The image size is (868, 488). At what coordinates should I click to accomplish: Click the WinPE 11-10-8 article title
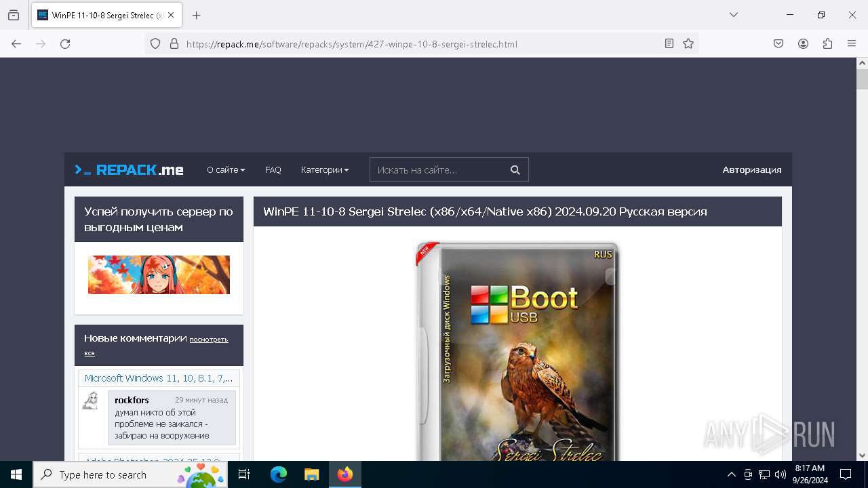pyautogui.click(x=485, y=211)
